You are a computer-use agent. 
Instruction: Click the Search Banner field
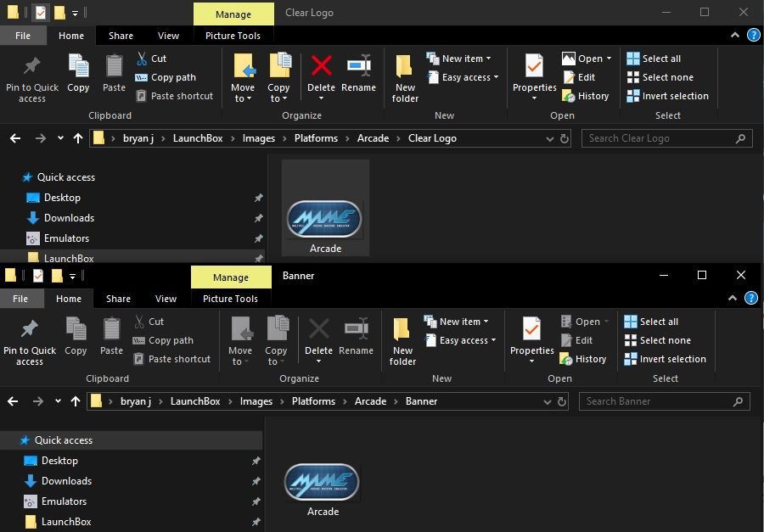[x=664, y=401]
